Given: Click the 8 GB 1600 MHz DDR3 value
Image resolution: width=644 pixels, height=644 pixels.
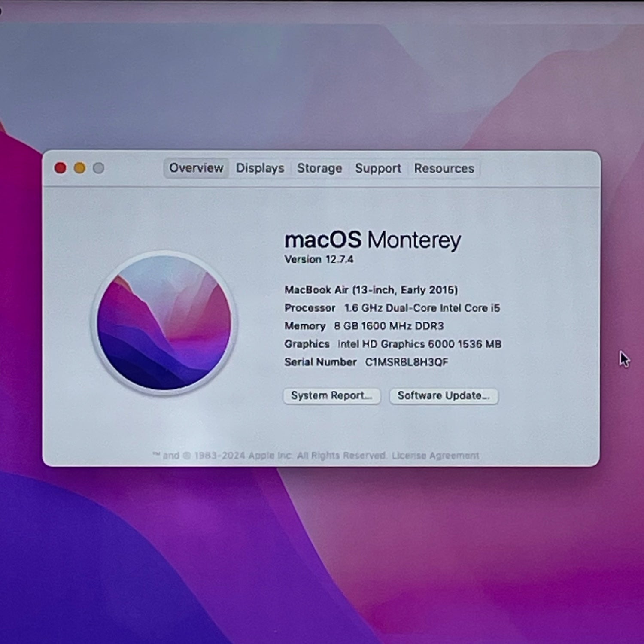Looking at the screenshot, I should coord(389,326).
